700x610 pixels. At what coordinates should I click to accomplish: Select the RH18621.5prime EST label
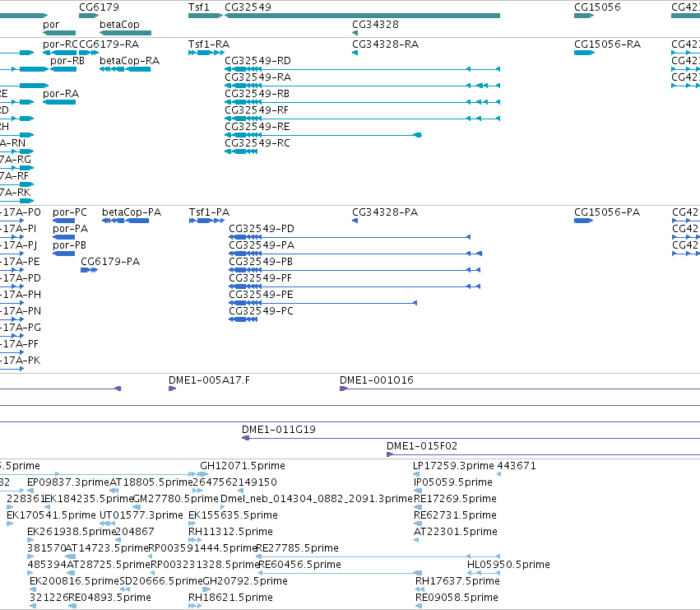click(230, 598)
